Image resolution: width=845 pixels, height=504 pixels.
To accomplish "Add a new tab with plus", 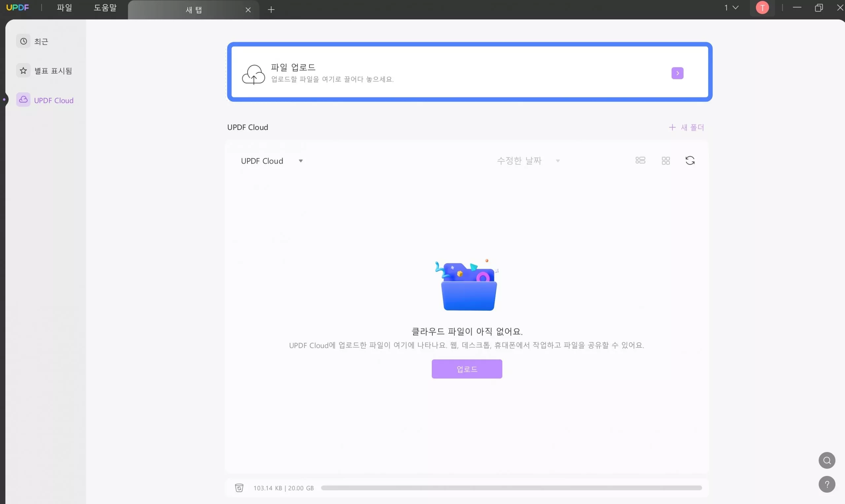I will click(271, 10).
